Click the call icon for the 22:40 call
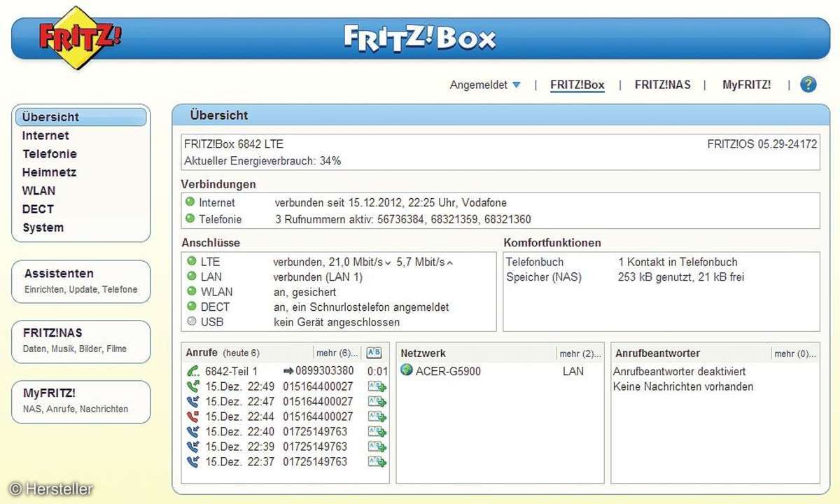 193,431
